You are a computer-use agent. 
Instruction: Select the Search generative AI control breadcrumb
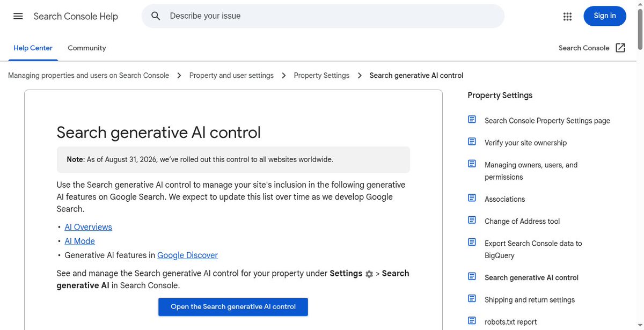coord(416,76)
